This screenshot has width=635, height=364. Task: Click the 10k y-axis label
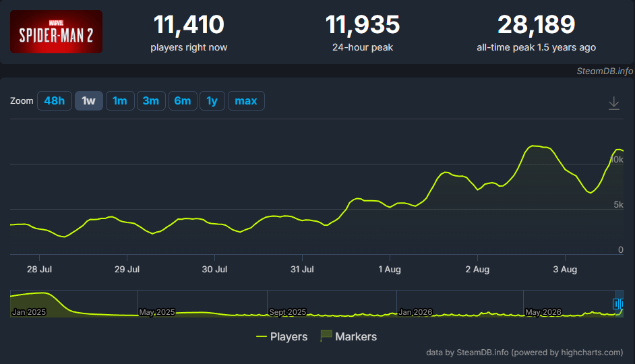point(617,160)
